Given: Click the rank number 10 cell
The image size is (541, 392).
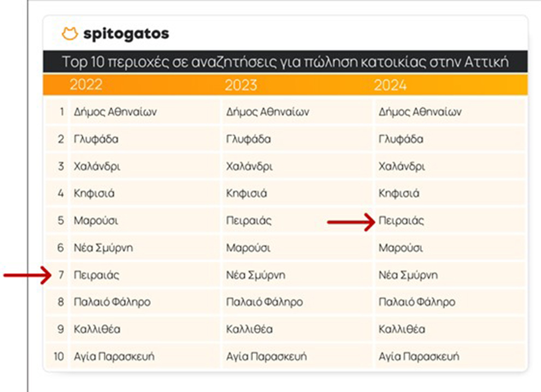Looking at the screenshot, I should [x=58, y=357].
